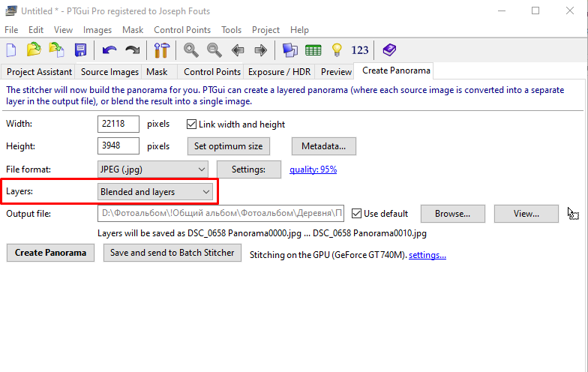The width and height of the screenshot is (588, 372).
Task: Open the Edit menu
Action: coord(36,30)
